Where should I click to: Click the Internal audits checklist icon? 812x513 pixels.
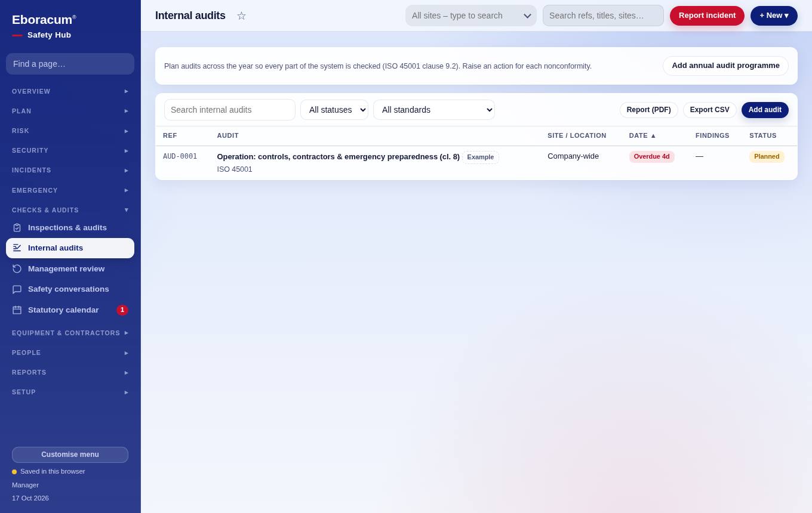(17, 248)
